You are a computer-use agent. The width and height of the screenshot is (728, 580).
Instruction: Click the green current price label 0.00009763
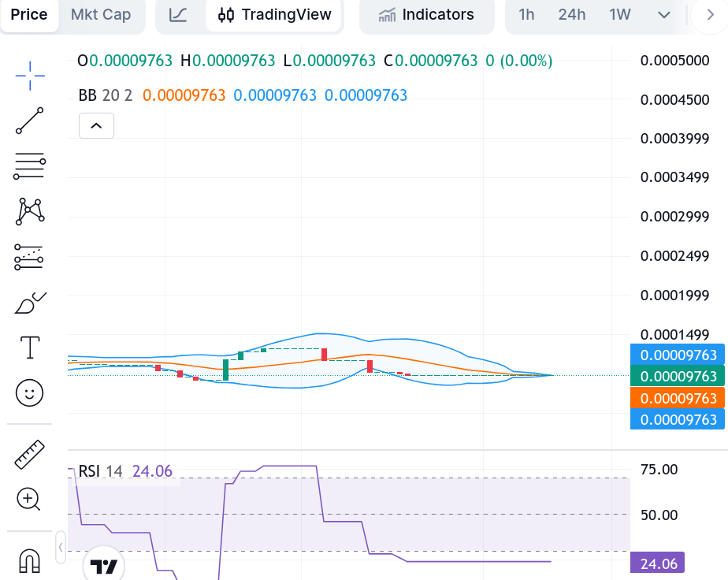(678, 376)
